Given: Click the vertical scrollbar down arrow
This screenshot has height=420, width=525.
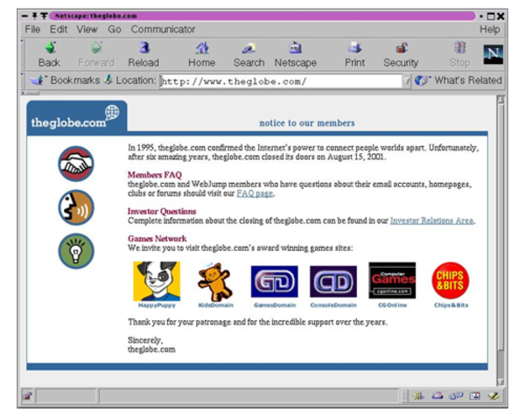Looking at the screenshot, I should click(500, 381).
